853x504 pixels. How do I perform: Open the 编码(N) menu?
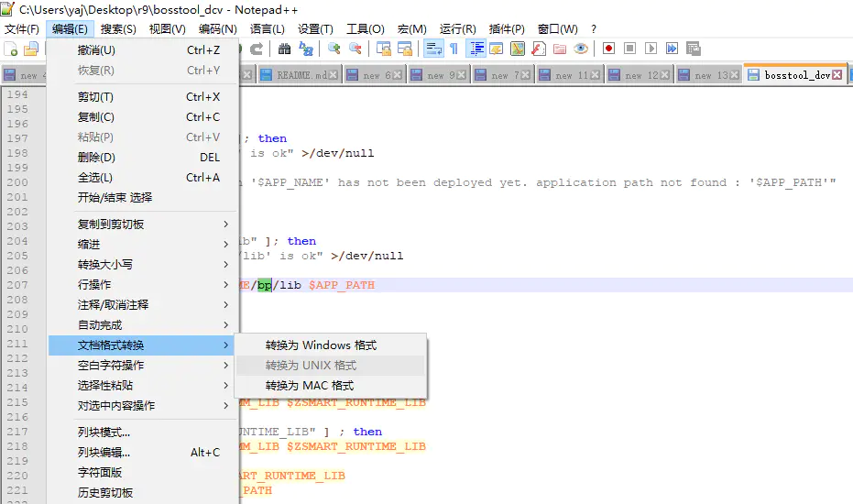pyautogui.click(x=218, y=28)
